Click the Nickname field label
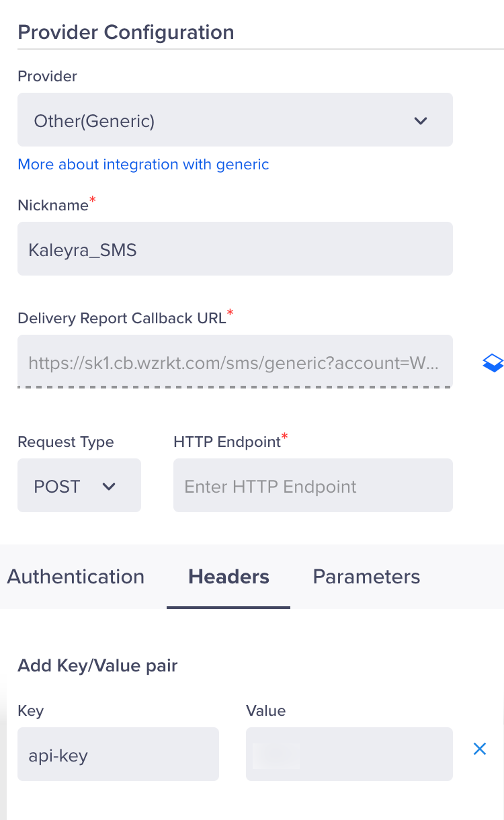Image resolution: width=504 pixels, height=820 pixels. (53, 206)
